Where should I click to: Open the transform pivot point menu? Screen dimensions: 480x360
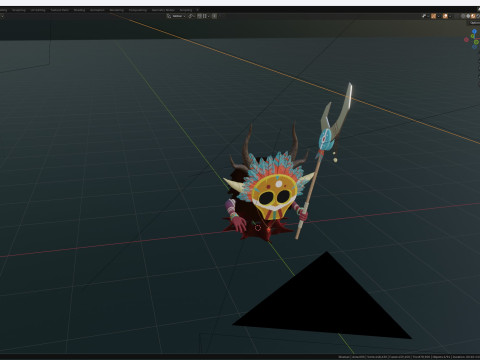192,16
